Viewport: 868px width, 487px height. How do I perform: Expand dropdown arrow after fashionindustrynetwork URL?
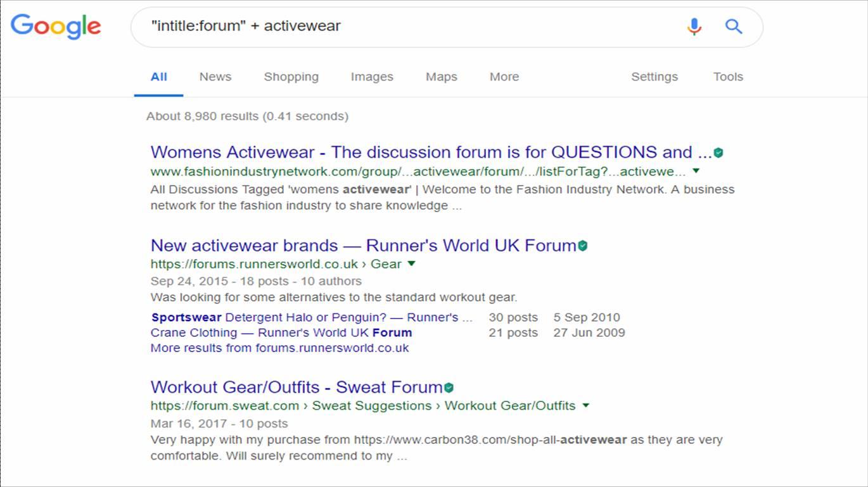coord(696,171)
